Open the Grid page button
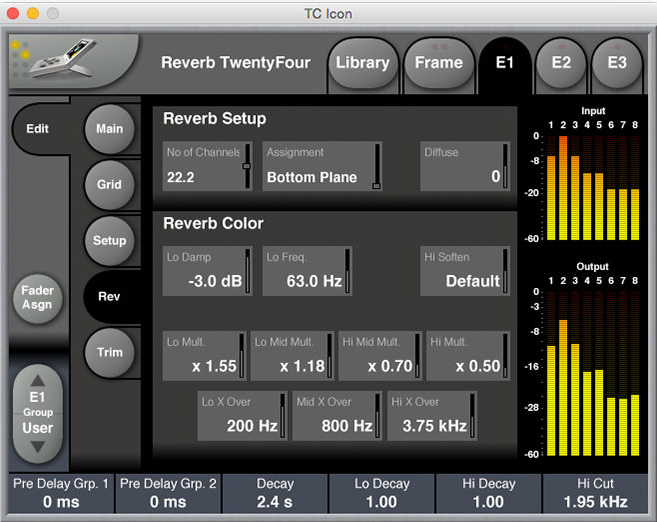 pos(109,184)
